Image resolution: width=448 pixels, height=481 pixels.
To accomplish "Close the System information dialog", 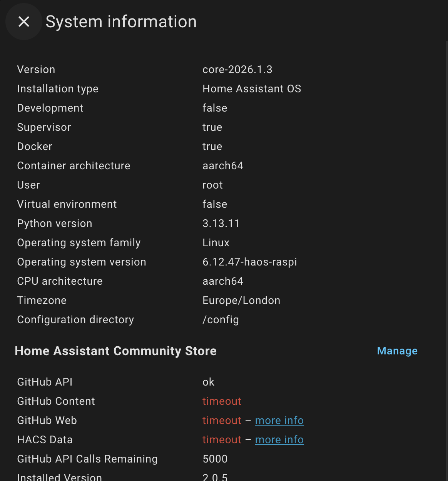I will (24, 22).
